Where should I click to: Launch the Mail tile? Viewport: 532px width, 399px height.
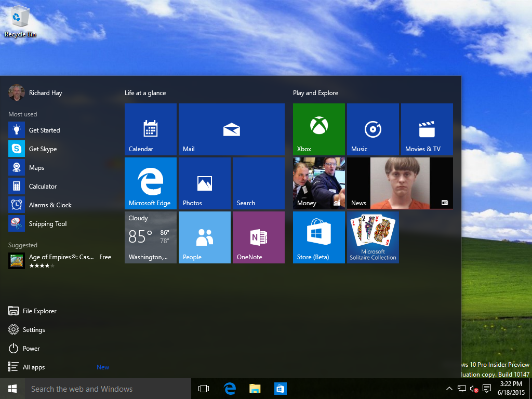(231, 129)
